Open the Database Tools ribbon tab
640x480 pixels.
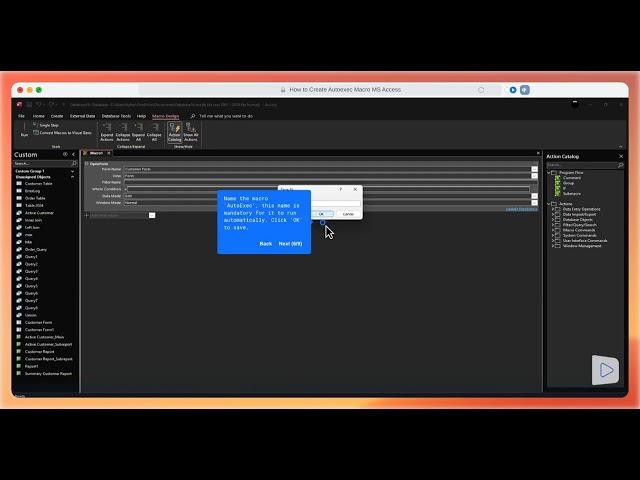pyautogui.click(x=116, y=116)
